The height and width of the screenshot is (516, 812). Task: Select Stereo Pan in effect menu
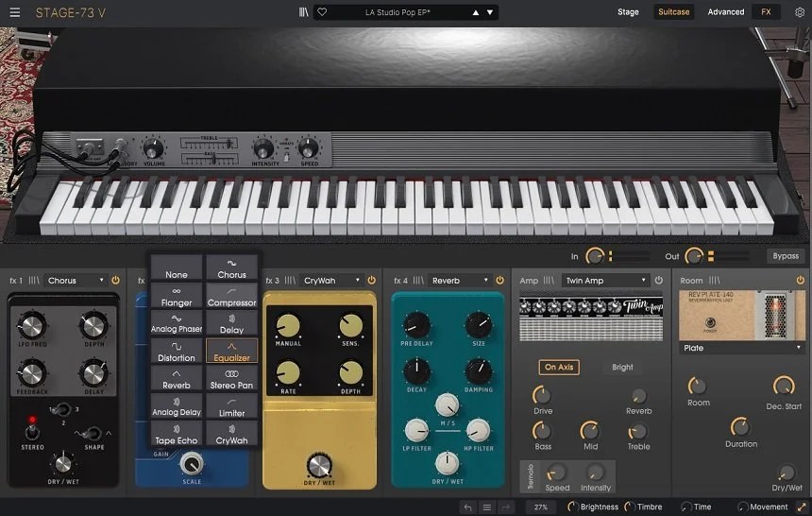tap(231, 379)
